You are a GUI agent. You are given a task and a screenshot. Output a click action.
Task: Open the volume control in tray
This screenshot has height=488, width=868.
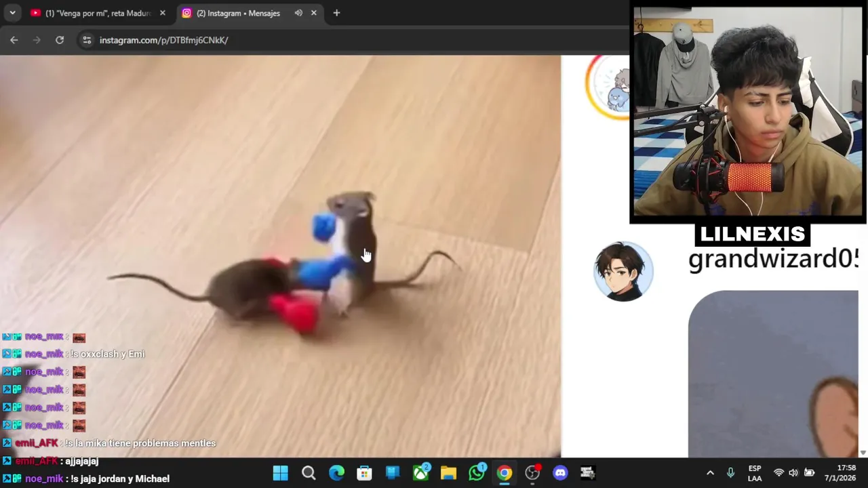point(793,473)
